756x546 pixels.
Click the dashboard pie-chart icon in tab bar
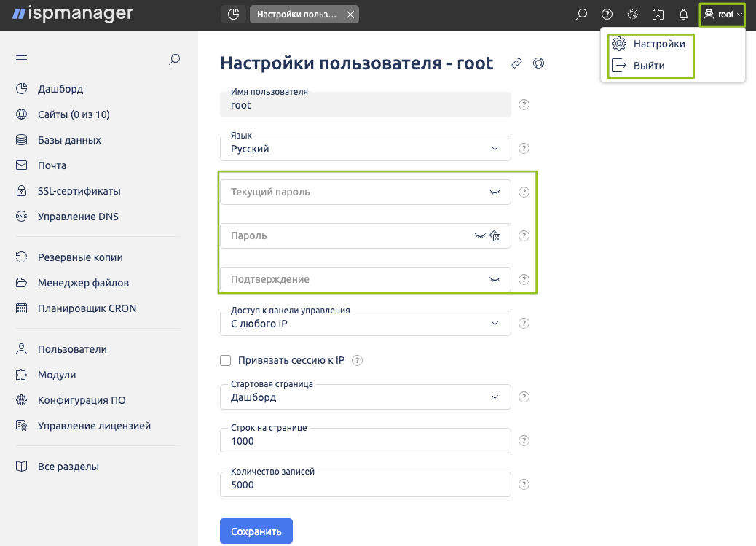point(233,15)
